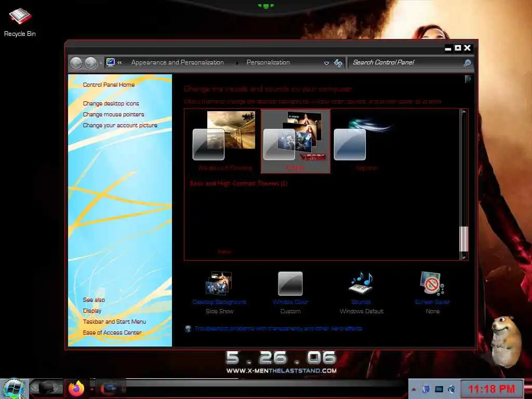Click the network icon in system tray
The width and height of the screenshot is (532, 399).
[439, 389]
